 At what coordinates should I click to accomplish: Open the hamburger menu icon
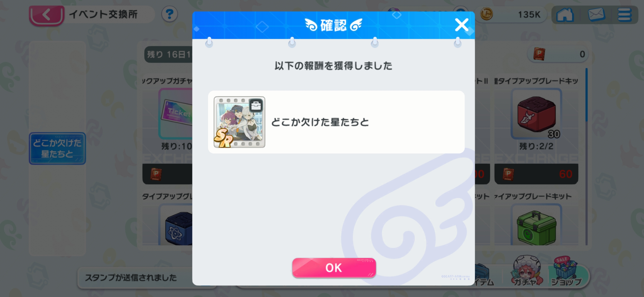click(624, 15)
